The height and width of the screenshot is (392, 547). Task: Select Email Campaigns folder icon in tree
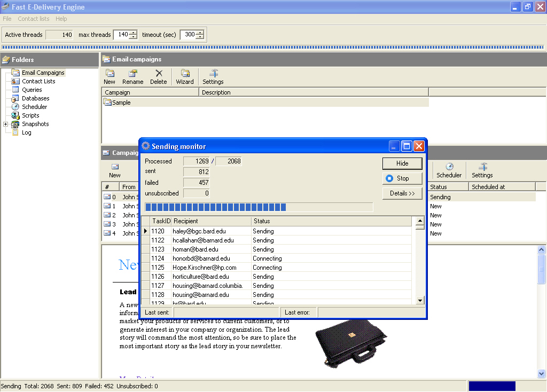(15, 73)
